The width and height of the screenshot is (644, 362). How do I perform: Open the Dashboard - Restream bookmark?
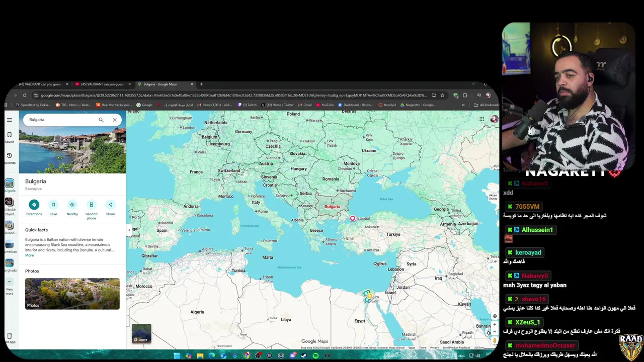[x=356, y=105]
